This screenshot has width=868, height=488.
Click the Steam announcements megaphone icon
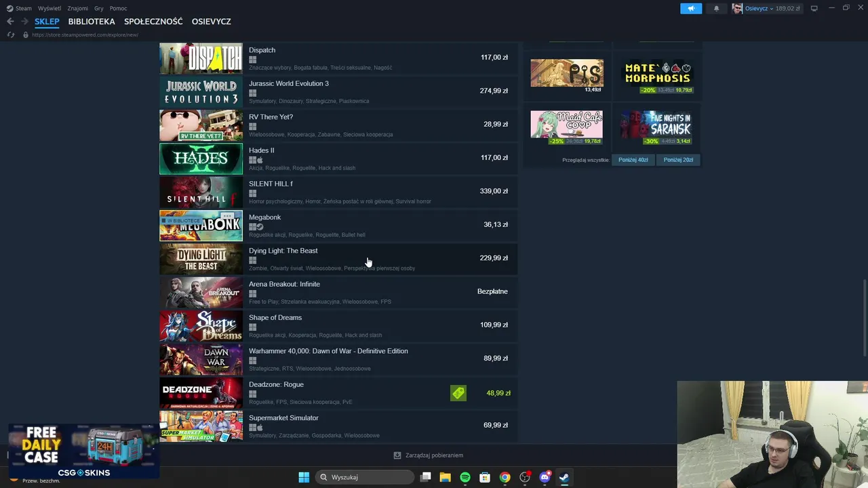pos(691,8)
